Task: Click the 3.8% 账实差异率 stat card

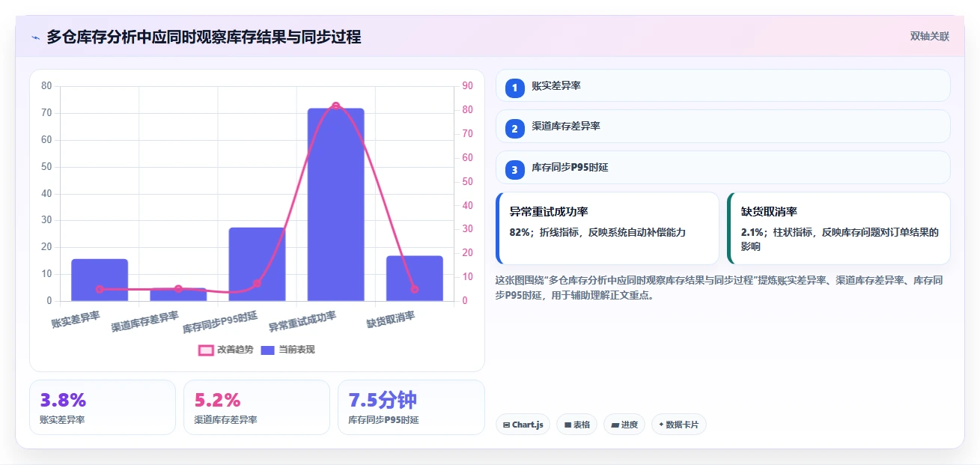Action: point(103,407)
